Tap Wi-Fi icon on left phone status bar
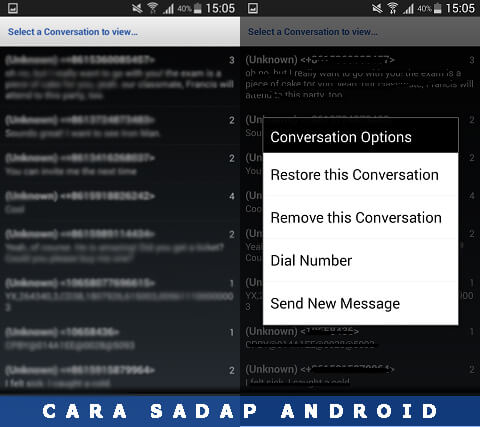The width and height of the screenshot is (480, 427). tap(152, 8)
